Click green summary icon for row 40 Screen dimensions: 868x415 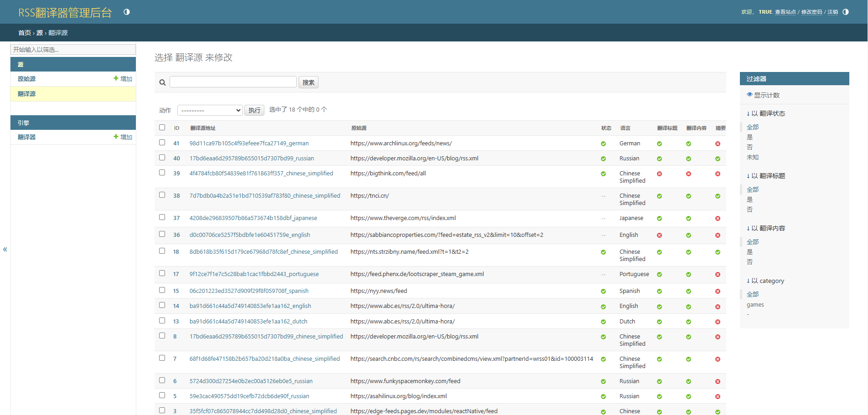(718, 159)
